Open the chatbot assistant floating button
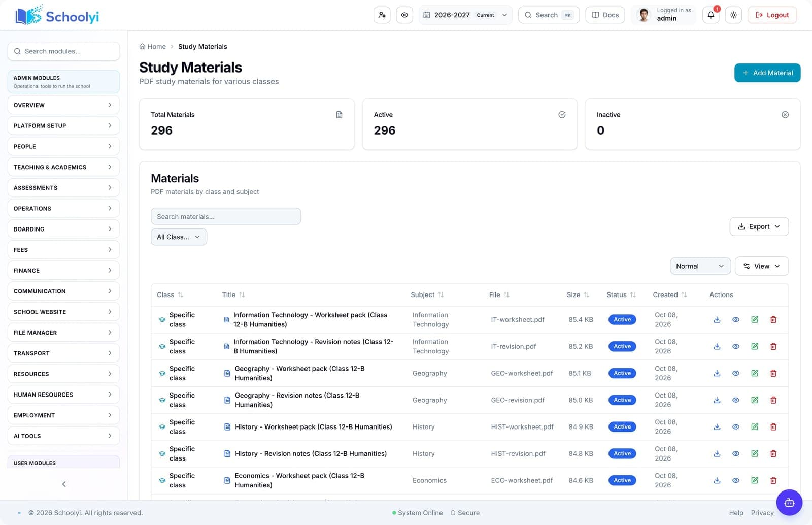Viewport: 812px width, 525px height. 789,503
